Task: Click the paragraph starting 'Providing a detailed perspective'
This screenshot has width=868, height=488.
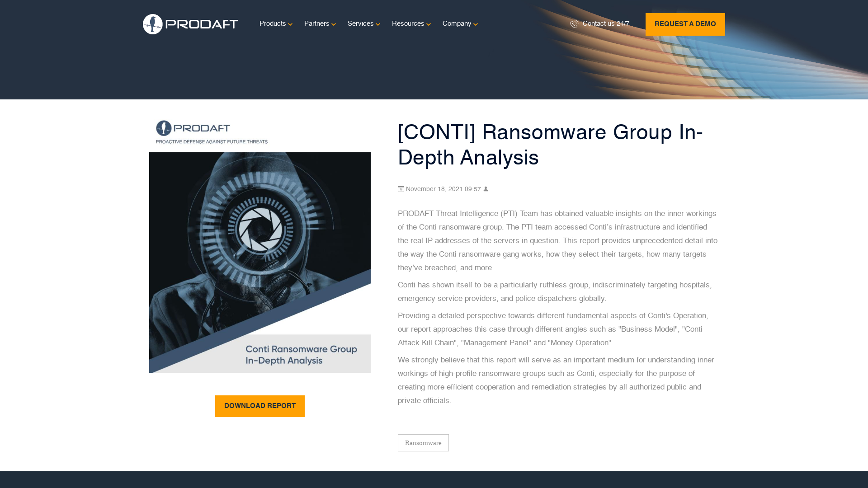Action: point(553,329)
